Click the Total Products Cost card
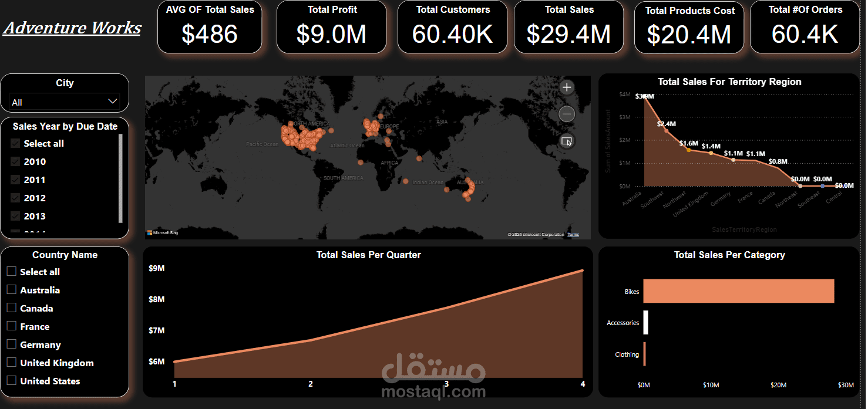 pos(689,28)
